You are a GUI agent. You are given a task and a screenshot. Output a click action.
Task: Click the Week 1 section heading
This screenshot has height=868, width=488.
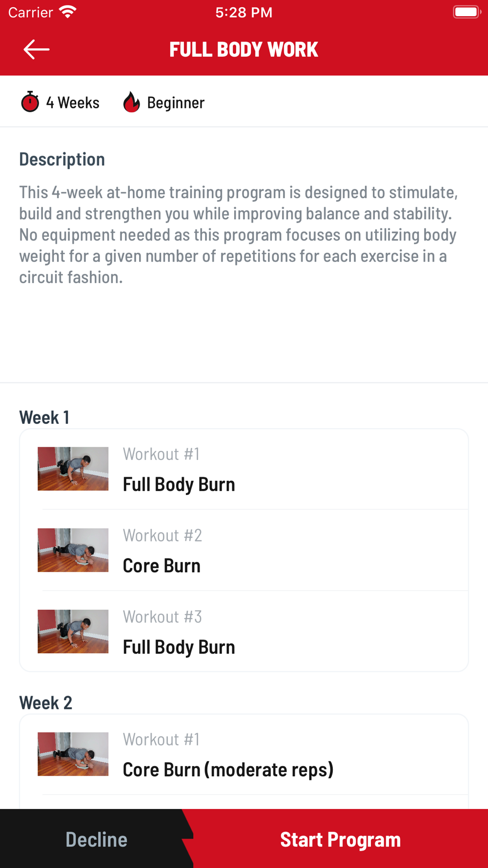[x=44, y=417]
